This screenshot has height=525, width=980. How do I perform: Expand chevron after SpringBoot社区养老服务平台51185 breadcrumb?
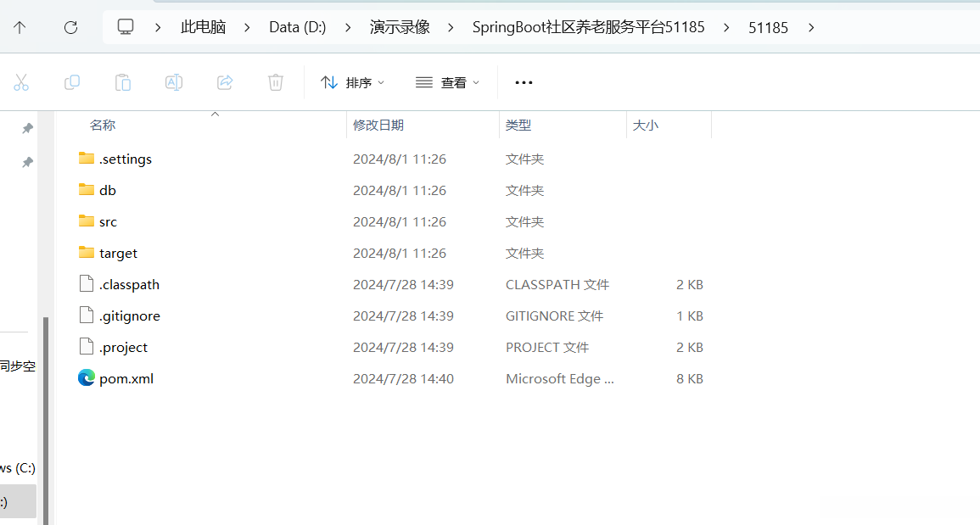(725, 27)
